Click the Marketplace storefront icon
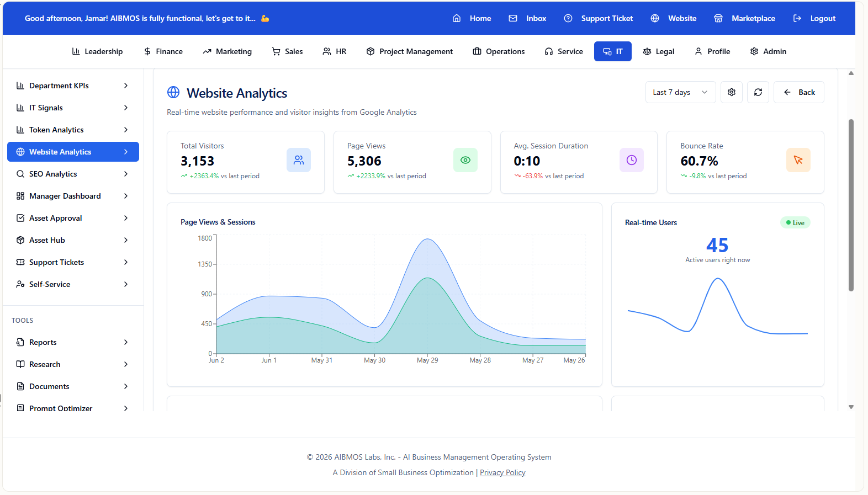This screenshot has width=868, height=495. point(718,18)
